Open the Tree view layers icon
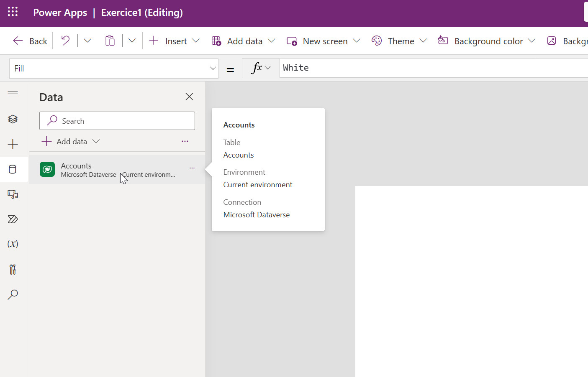The width and height of the screenshot is (588, 377). pos(13,119)
